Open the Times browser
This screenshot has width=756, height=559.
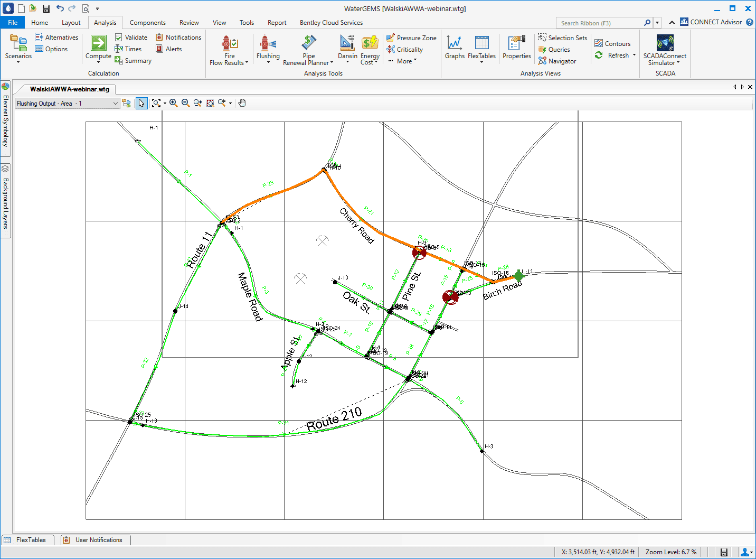pos(128,49)
